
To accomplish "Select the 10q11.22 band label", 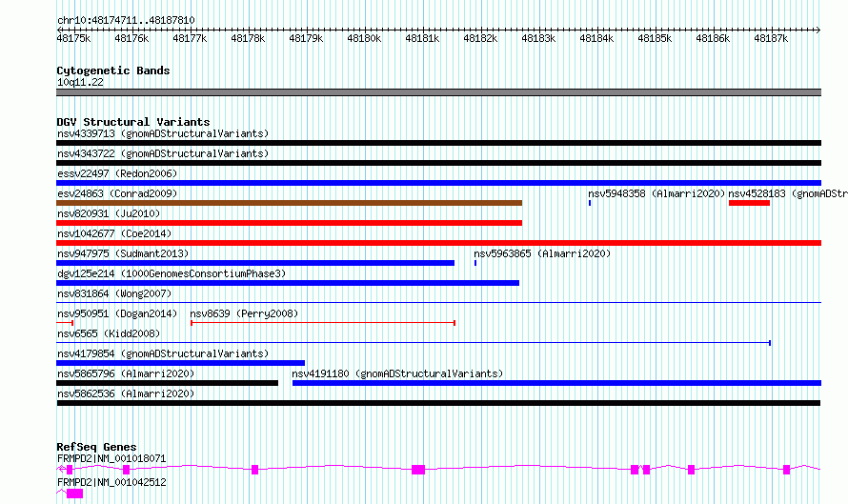I will click(x=80, y=83).
